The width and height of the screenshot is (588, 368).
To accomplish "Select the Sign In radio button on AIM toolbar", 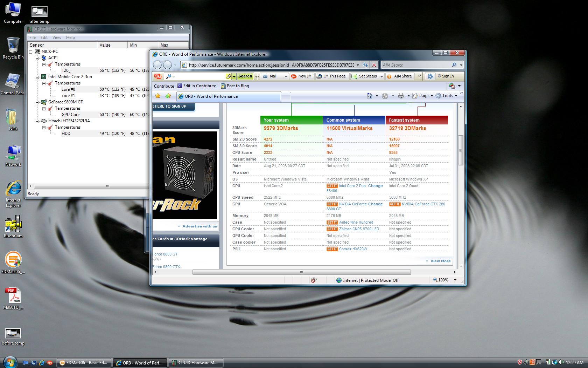I will tap(439, 76).
